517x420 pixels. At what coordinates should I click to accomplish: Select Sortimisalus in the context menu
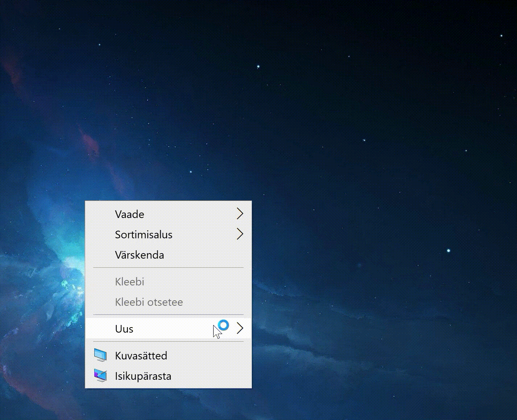point(144,235)
